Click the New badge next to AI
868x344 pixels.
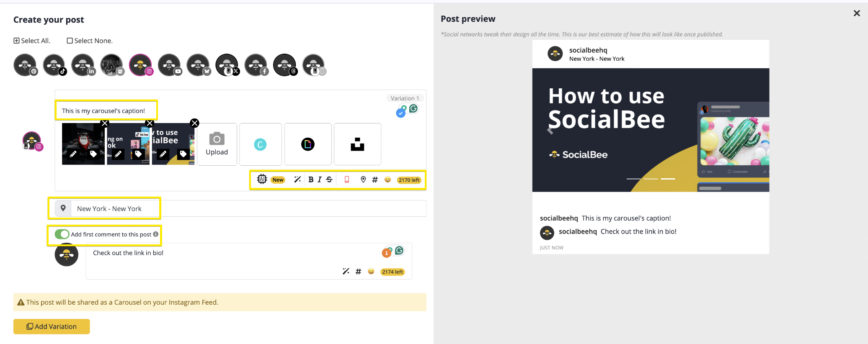278,180
